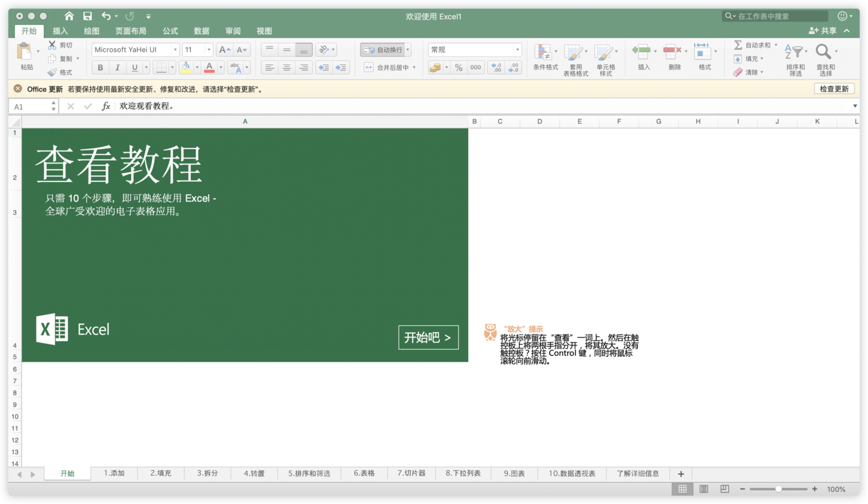Screen dimensions: 868x504
Task: Expand the Clear 清除 dropdown
Action: pos(762,72)
